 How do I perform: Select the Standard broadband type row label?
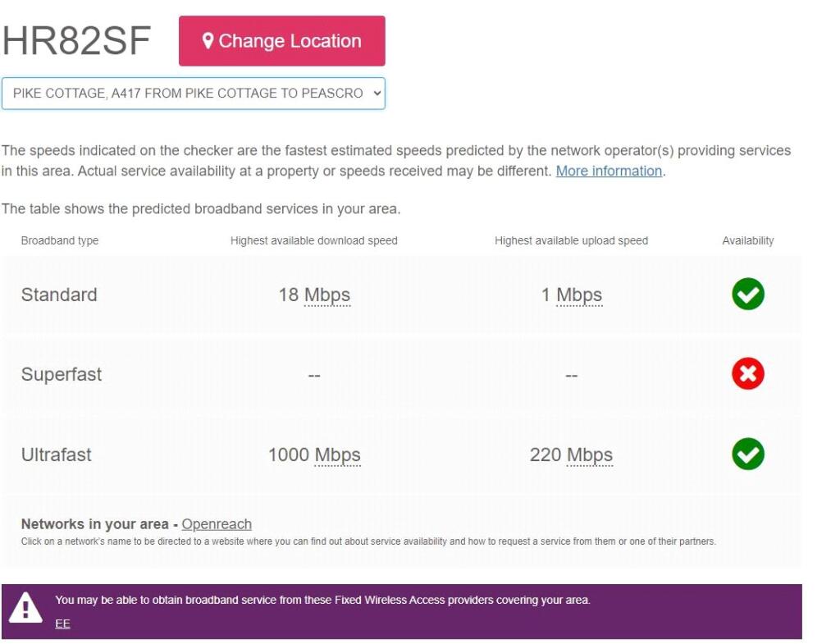(59, 295)
